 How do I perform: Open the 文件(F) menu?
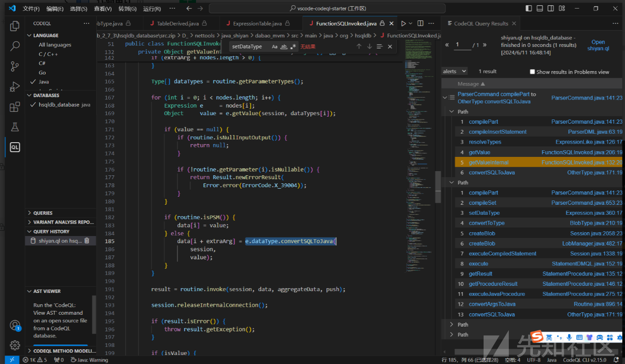pyautogui.click(x=31, y=9)
